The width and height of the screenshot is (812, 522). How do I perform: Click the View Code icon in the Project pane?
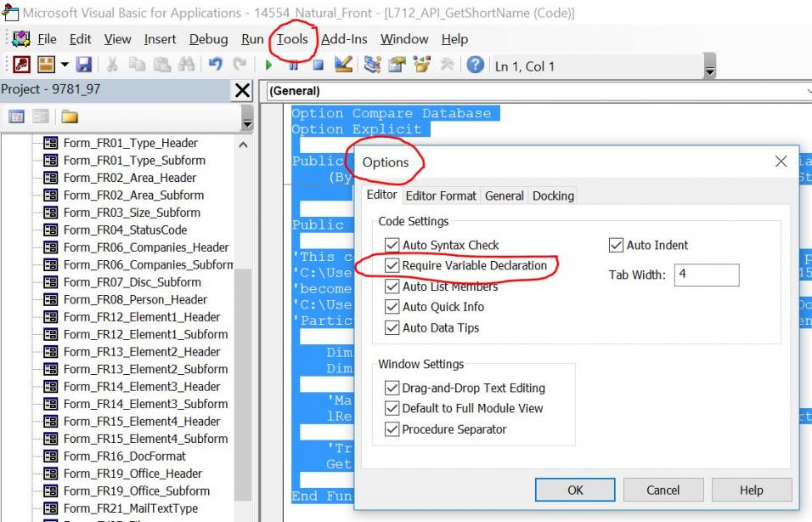pos(17,116)
